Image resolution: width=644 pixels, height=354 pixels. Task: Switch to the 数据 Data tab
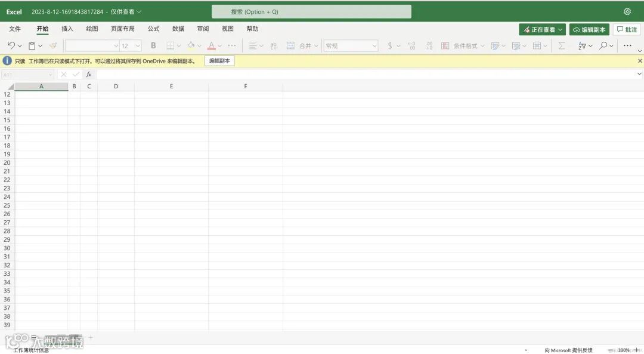[x=178, y=29]
